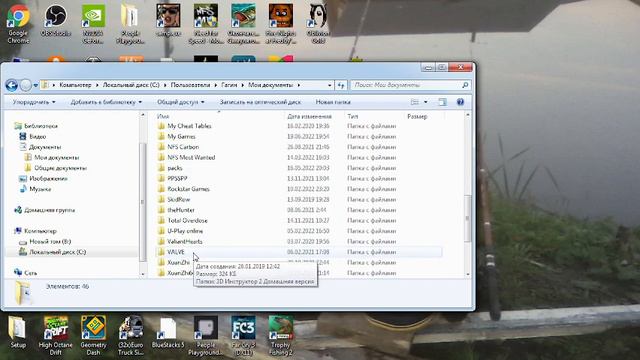Expand the view options dropdown arrow
640x360 pixels.
[x=426, y=102]
